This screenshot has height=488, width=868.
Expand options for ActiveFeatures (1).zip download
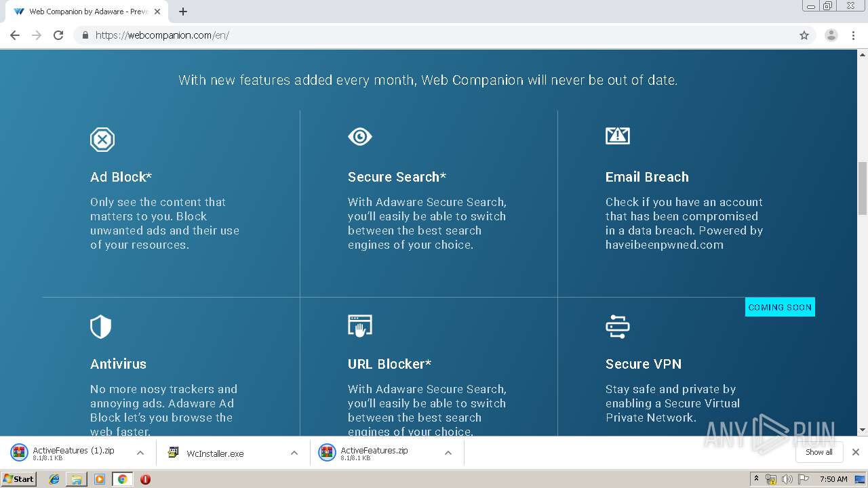[140, 453]
